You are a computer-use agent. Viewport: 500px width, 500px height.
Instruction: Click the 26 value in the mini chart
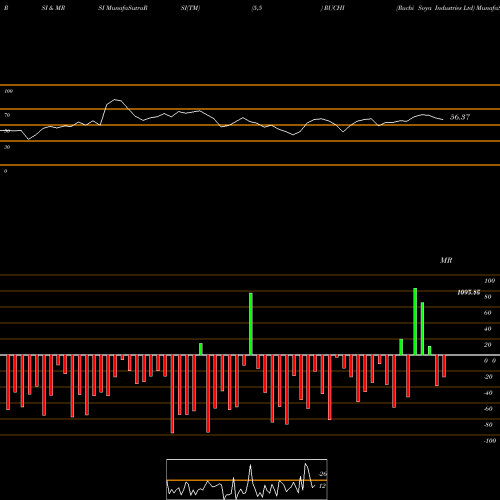coord(323,474)
